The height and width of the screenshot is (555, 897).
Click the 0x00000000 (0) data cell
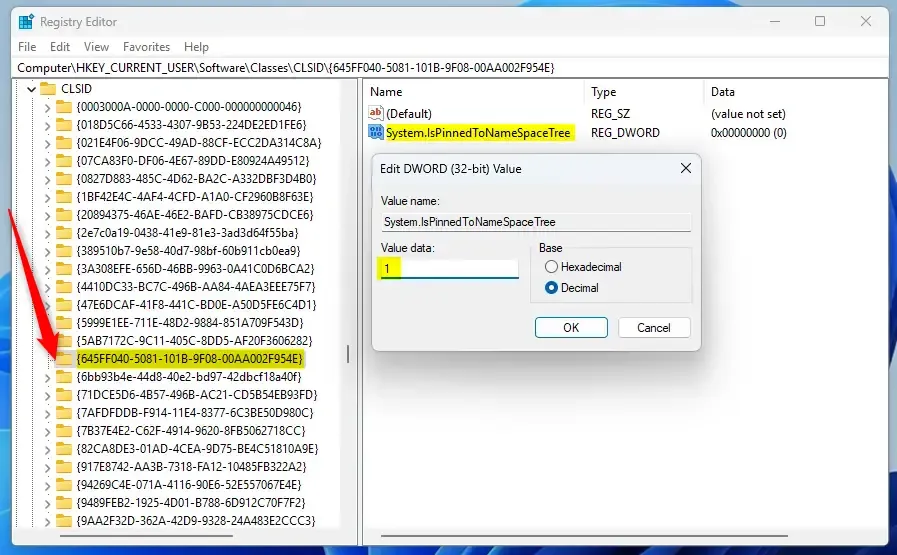click(x=748, y=133)
